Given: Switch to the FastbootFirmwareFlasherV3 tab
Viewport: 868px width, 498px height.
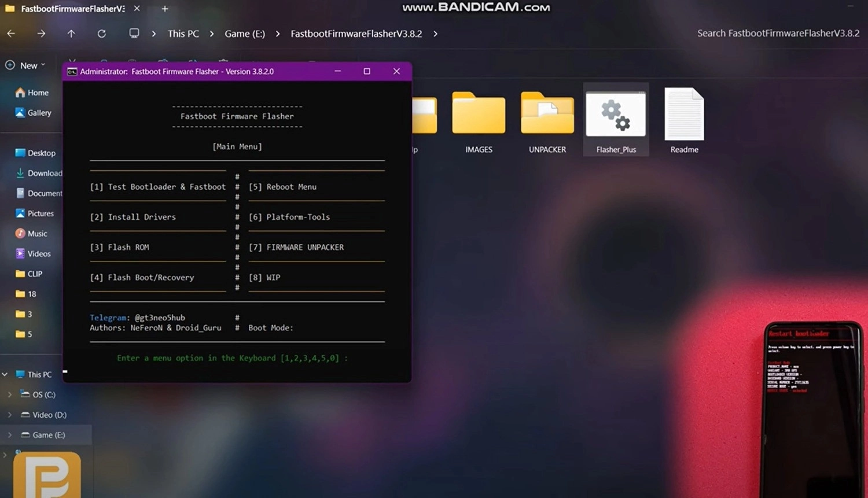Looking at the screenshot, I should [73, 9].
